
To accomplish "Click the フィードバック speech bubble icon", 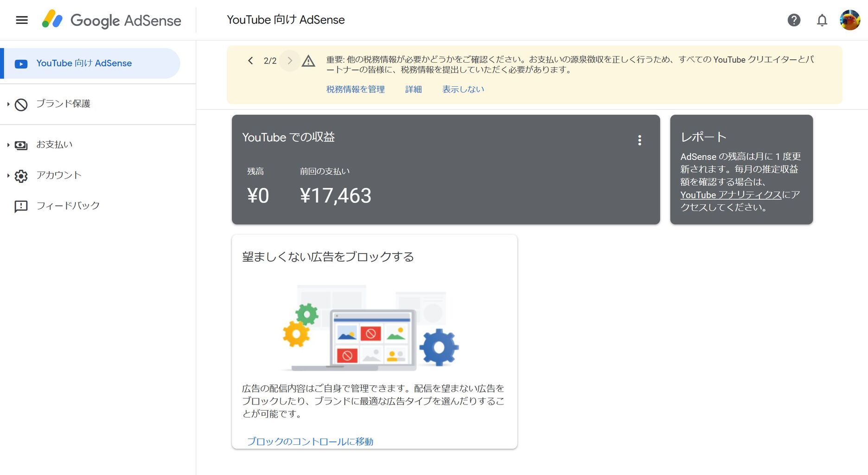I will (21, 206).
